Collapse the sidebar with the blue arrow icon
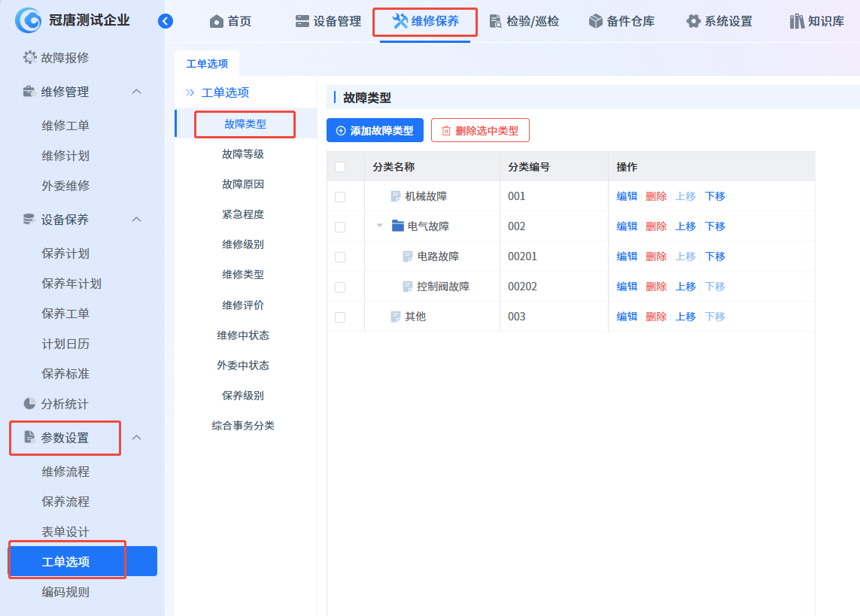Viewport: 860px width, 616px height. pyautogui.click(x=166, y=21)
